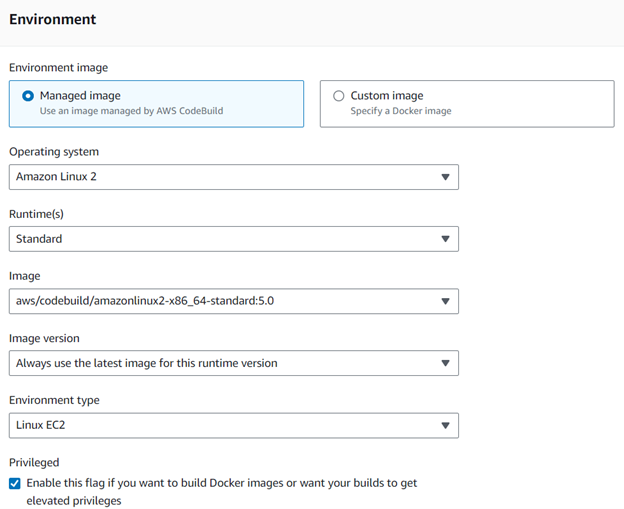Click the Operating system dropdown arrow icon
Image resolution: width=624 pixels, height=509 pixels.
click(445, 177)
